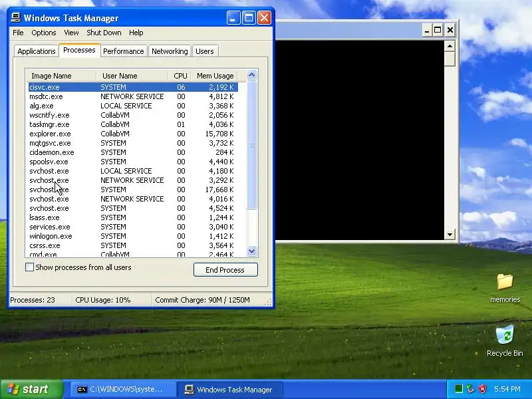
Task: Close the Task Manager window
Action: [264, 18]
